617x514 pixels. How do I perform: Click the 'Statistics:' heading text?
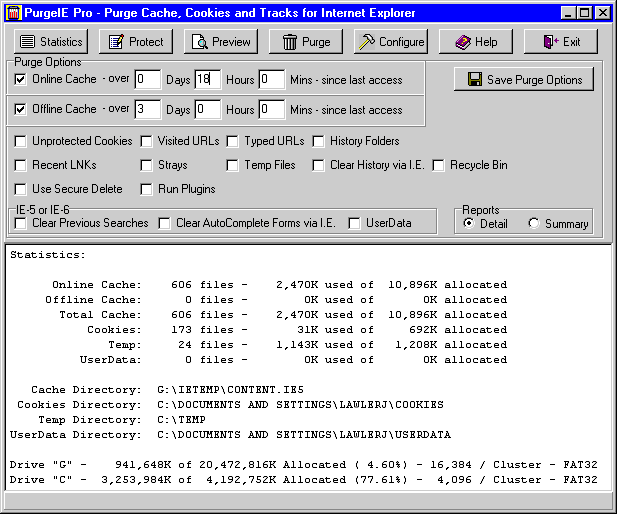48,255
